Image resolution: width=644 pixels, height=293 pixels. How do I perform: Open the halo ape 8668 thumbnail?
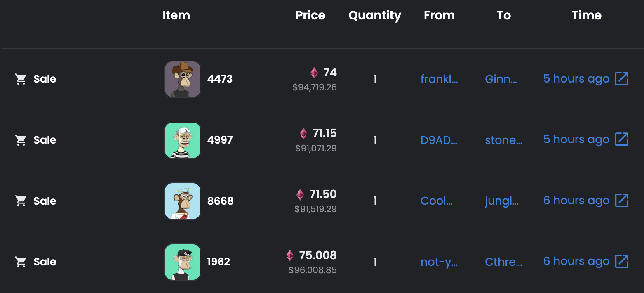tap(183, 201)
